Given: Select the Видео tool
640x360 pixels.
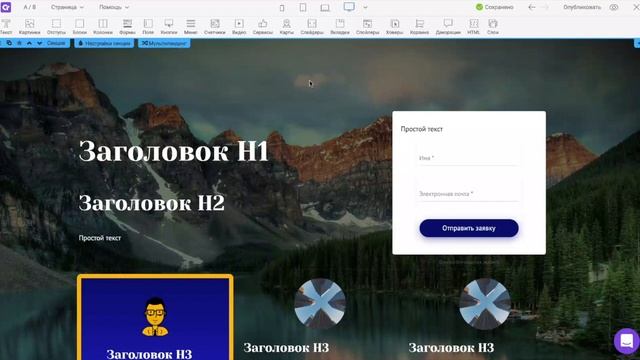Looking at the screenshot, I should tap(239, 27).
